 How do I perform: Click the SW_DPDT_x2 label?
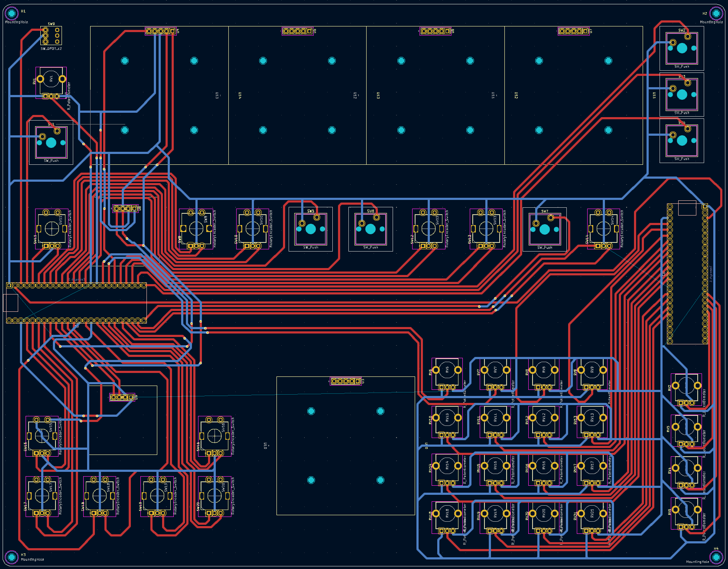[51, 49]
